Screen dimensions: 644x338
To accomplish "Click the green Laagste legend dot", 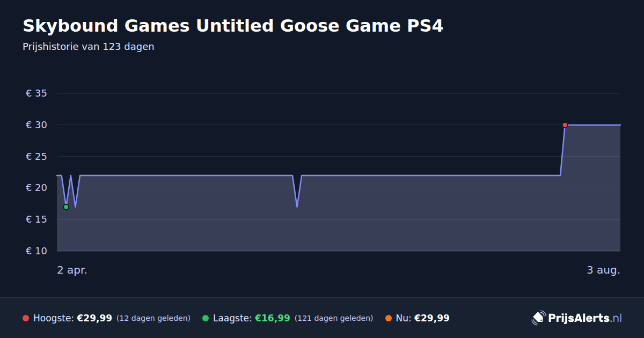I will click(x=206, y=318).
